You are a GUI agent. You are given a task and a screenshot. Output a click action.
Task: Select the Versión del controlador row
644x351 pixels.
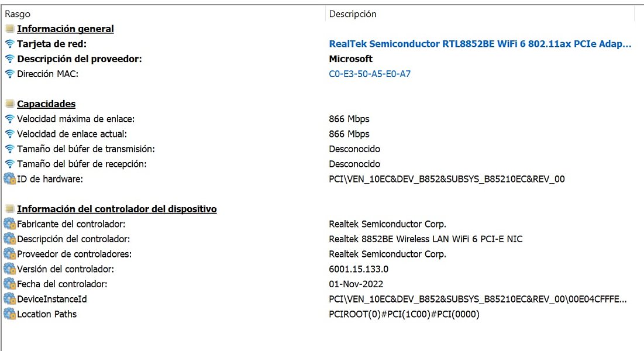(322, 269)
